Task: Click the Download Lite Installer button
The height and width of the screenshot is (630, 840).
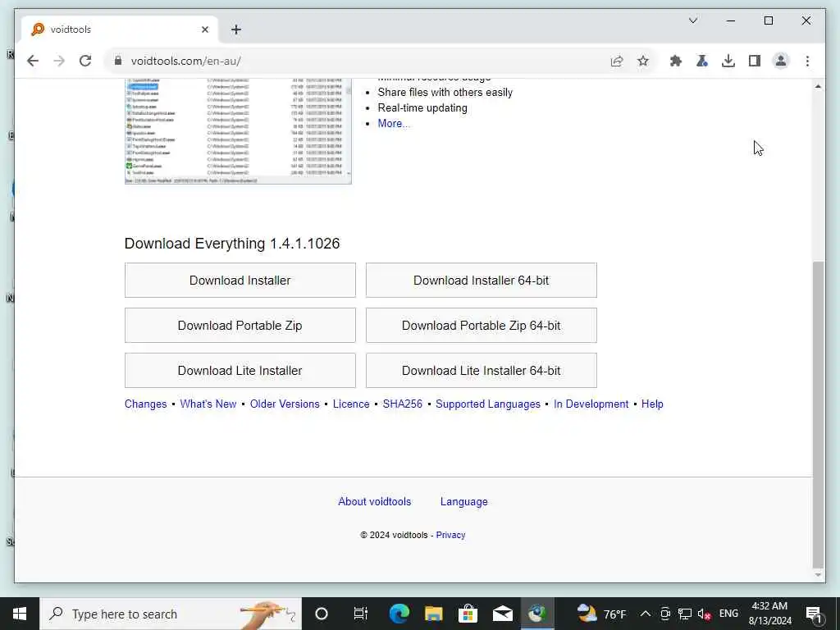Action: pos(240,370)
